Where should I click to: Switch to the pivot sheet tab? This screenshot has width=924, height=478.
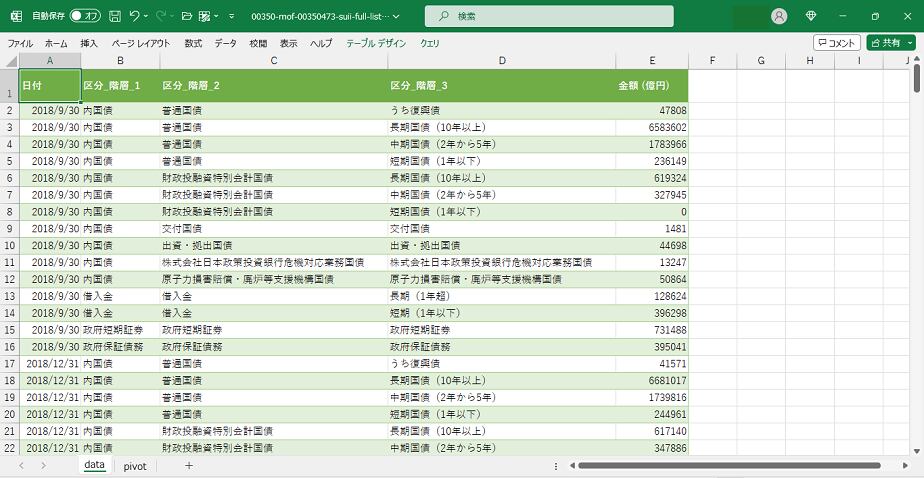pyautogui.click(x=135, y=465)
